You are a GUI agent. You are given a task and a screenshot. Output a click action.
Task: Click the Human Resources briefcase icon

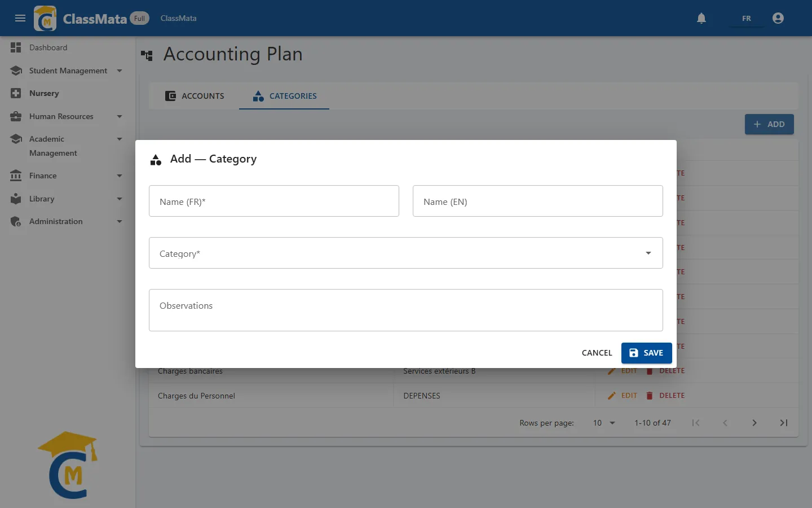pos(16,116)
